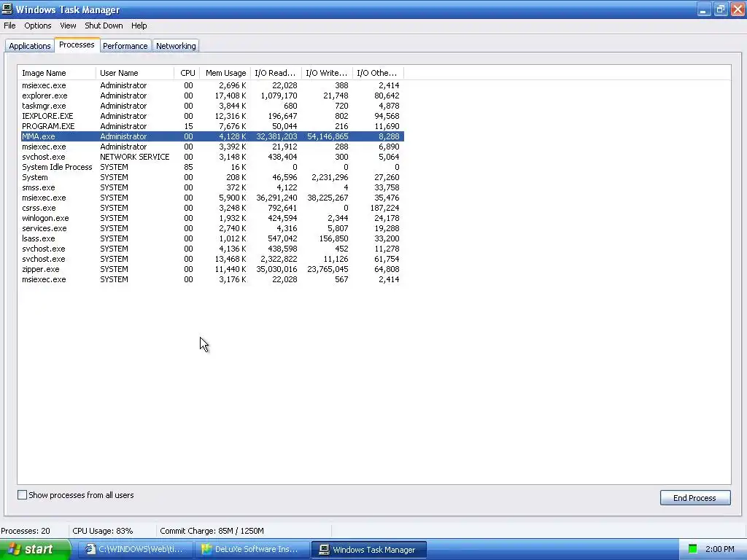Viewport: 747px width, 560px height.
Task: Click Windows Task Manager taskbar button
Action: coord(369,550)
